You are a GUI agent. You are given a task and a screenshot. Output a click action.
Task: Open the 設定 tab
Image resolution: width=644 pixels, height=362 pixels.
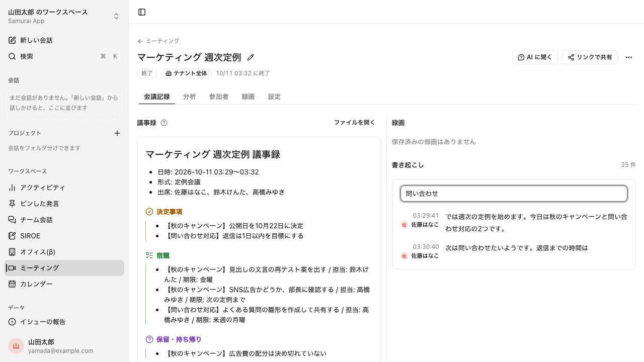coord(274,97)
